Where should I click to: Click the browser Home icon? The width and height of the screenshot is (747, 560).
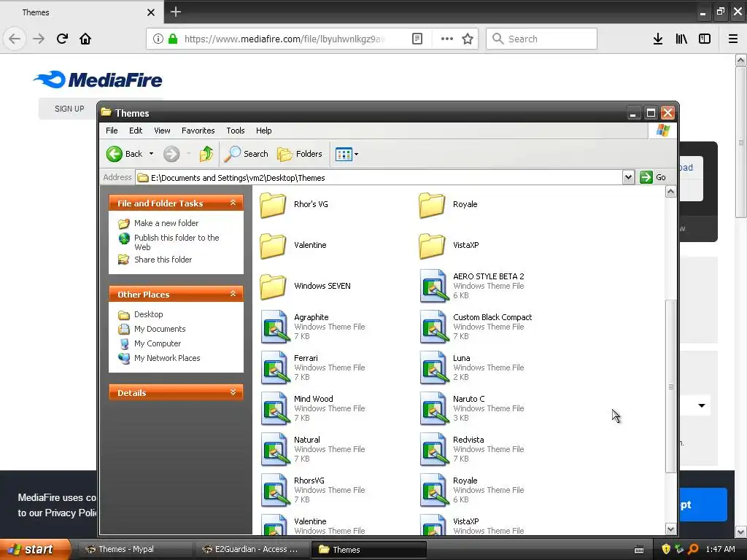point(85,39)
